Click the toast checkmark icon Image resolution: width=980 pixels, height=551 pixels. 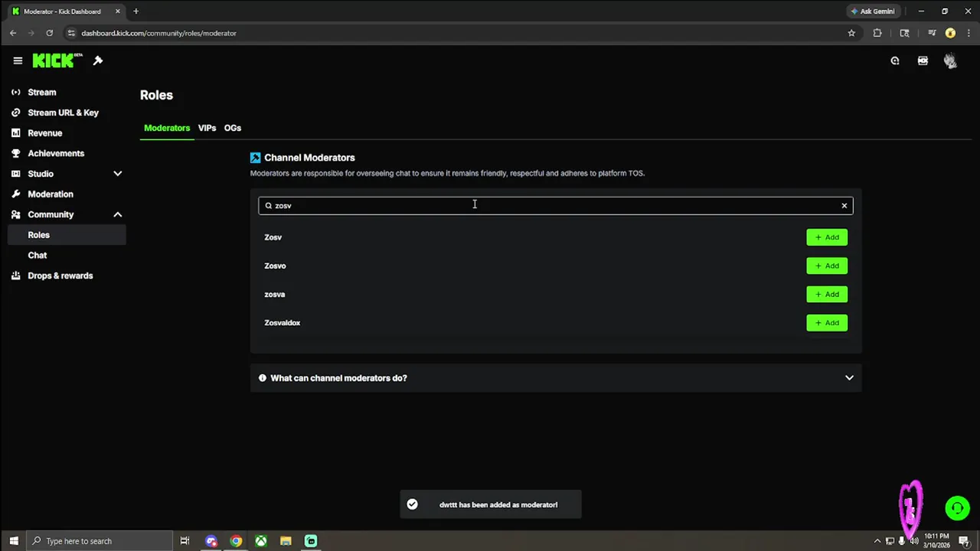point(412,504)
